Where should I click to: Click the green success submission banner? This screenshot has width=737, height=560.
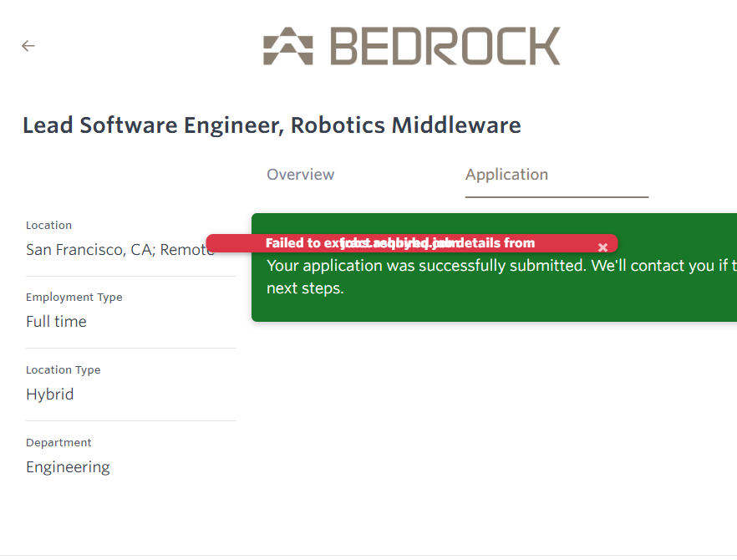[x=501, y=301]
